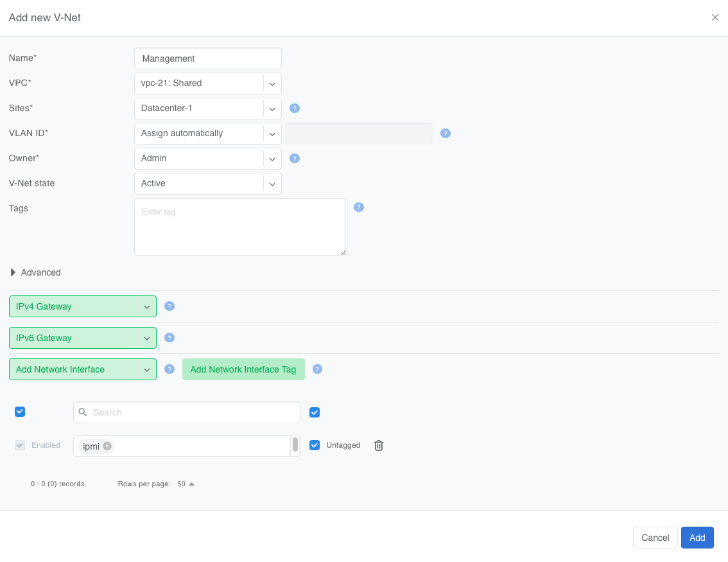
Task: Change the V-Net state dropdown
Action: [x=207, y=184]
